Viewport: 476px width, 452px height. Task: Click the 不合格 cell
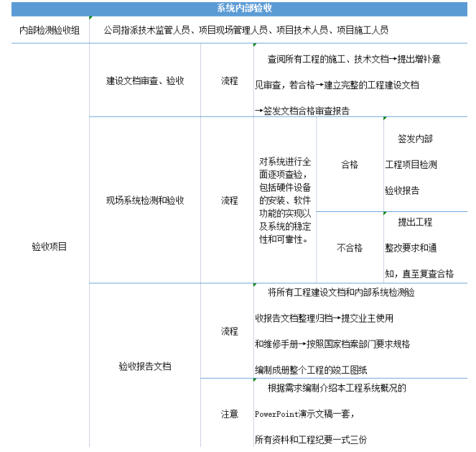[x=350, y=248]
